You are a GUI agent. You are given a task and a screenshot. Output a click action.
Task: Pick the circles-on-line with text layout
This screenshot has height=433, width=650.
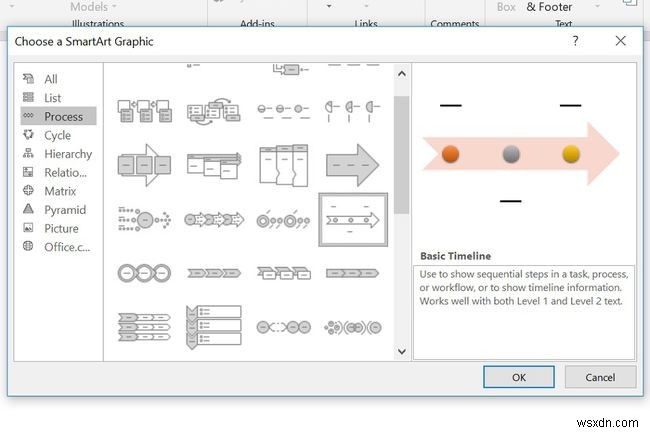[x=284, y=111]
